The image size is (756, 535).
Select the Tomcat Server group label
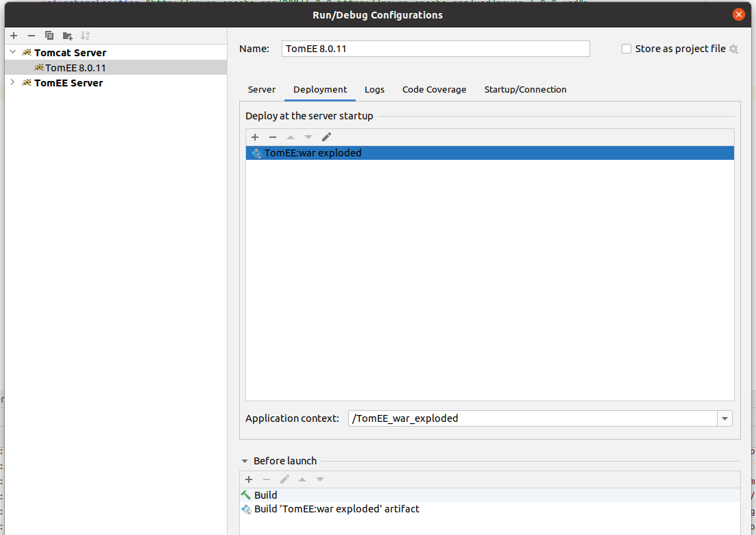tap(71, 53)
